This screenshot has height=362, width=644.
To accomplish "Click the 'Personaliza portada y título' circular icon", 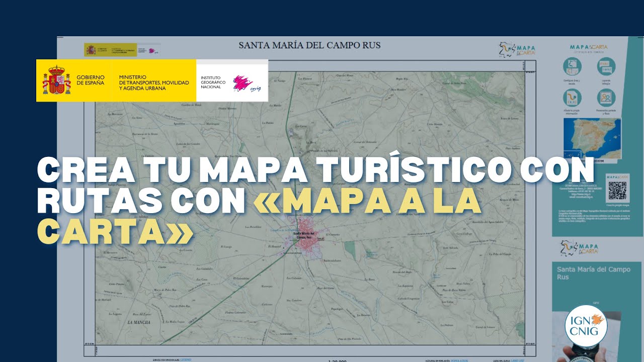I will pyautogui.click(x=606, y=98).
